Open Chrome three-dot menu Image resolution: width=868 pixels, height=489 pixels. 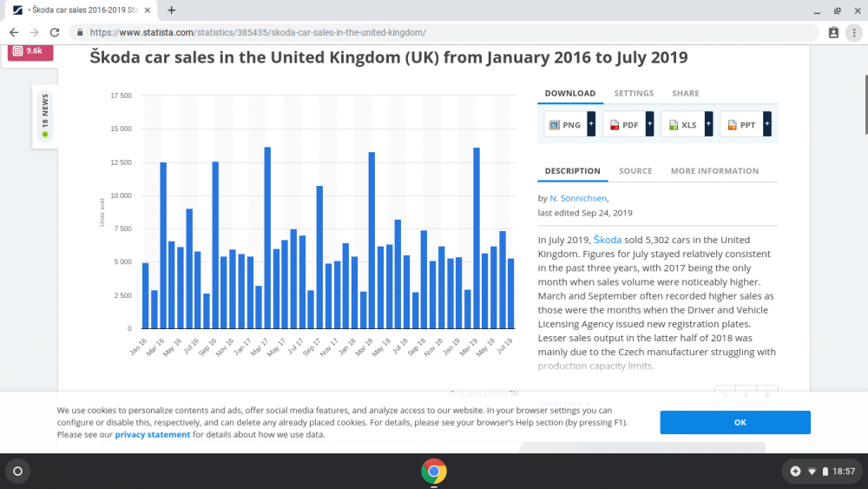point(854,32)
